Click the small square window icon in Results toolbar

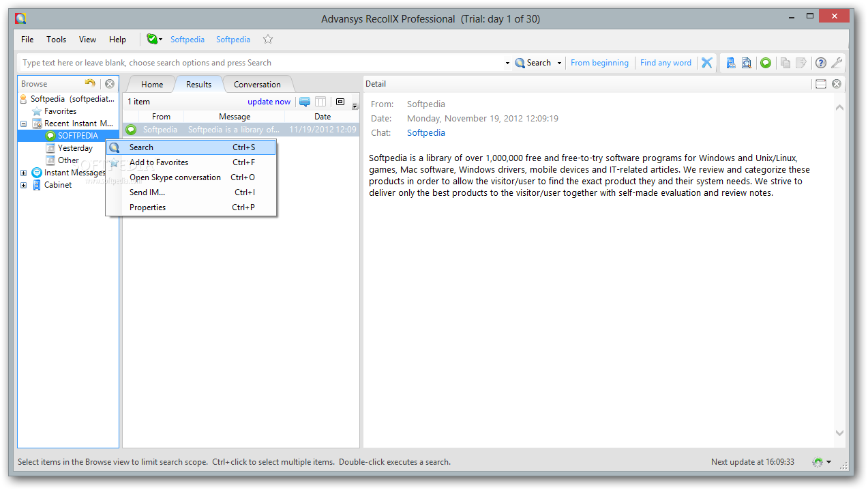pos(340,102)
